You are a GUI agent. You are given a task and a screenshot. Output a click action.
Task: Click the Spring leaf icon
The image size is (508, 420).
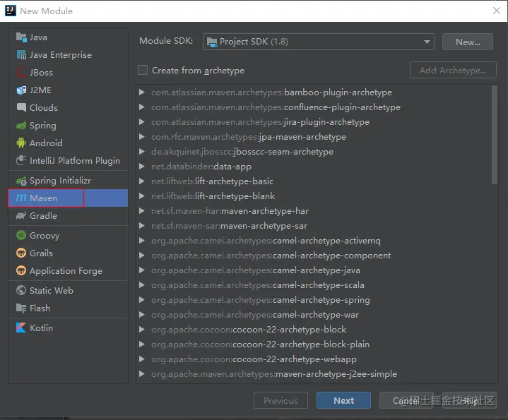click(x=21, y=125)
